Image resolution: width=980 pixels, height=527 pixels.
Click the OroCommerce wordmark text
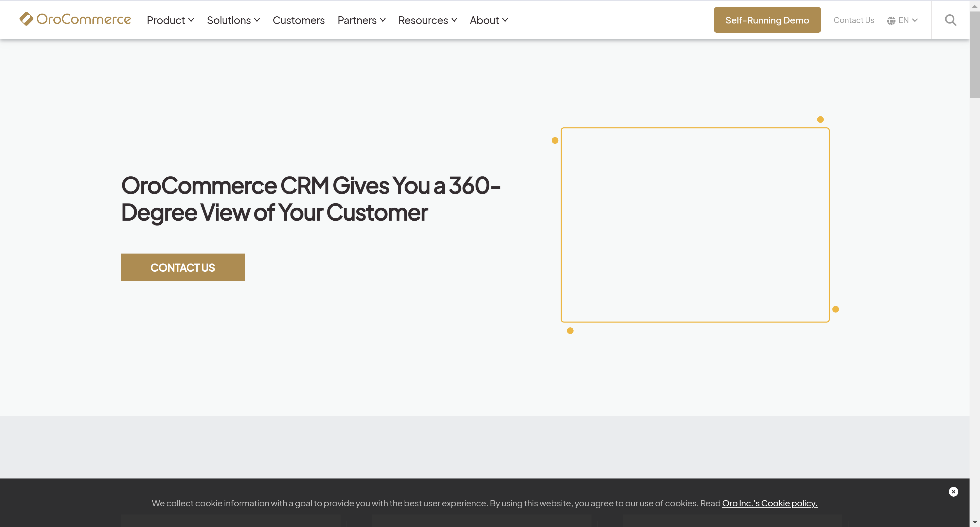coord(83,19)
